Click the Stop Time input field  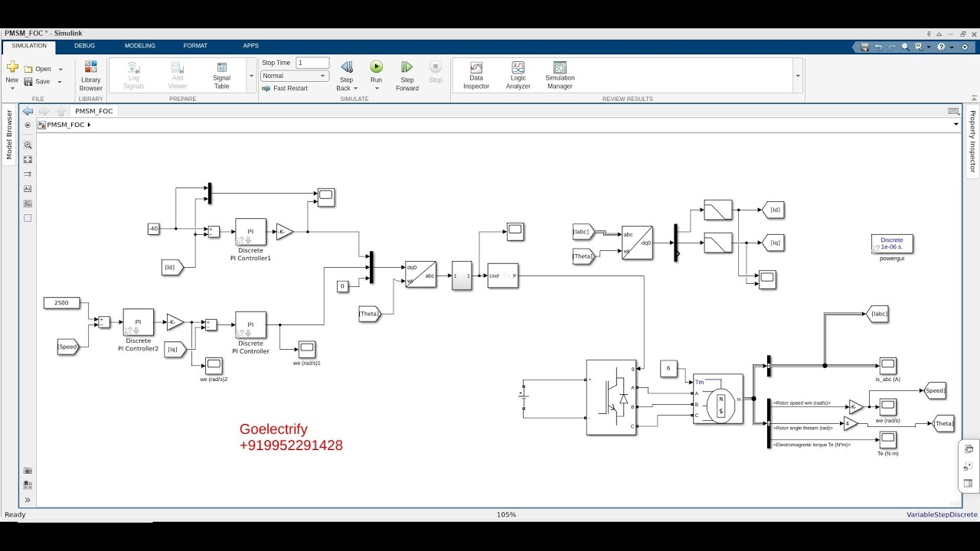pos(312,63)
